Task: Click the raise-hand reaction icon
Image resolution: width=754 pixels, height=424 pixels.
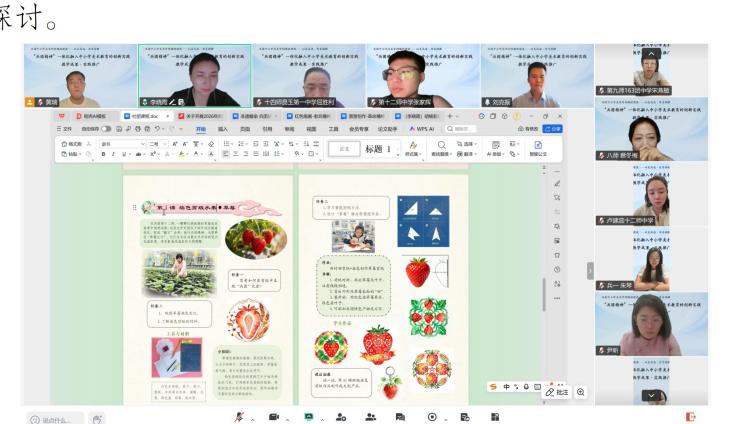Action: click(x=97, y=419)
